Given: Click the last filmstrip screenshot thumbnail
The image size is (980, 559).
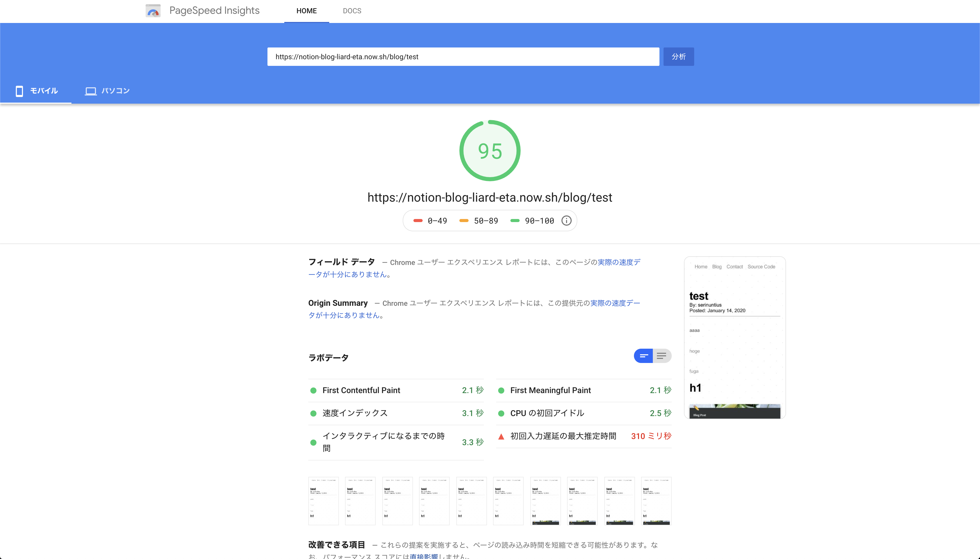Looking at the screenshot, I should click(656, 501).
